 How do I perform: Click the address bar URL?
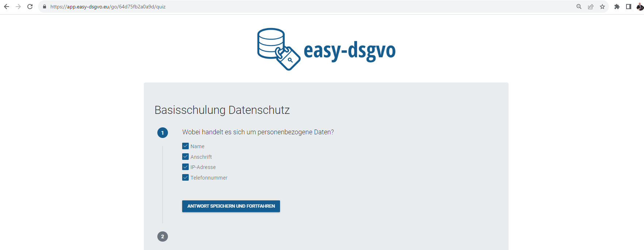tap(108, 7)
